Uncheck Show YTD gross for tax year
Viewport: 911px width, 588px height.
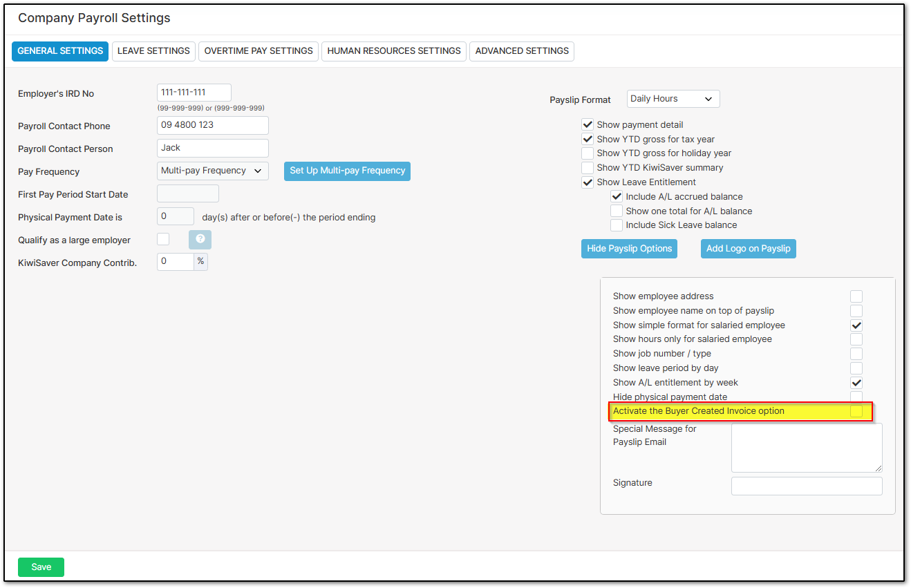(x=588, y=140)
